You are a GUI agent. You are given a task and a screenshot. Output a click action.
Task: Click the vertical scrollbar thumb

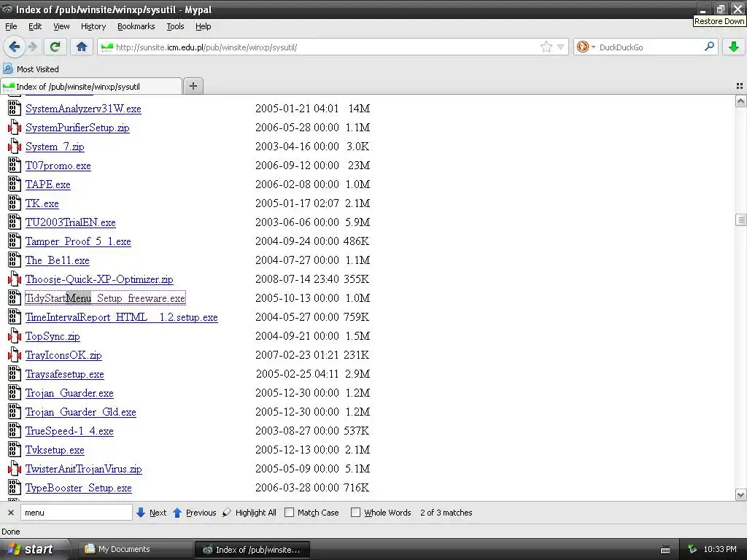740,219
